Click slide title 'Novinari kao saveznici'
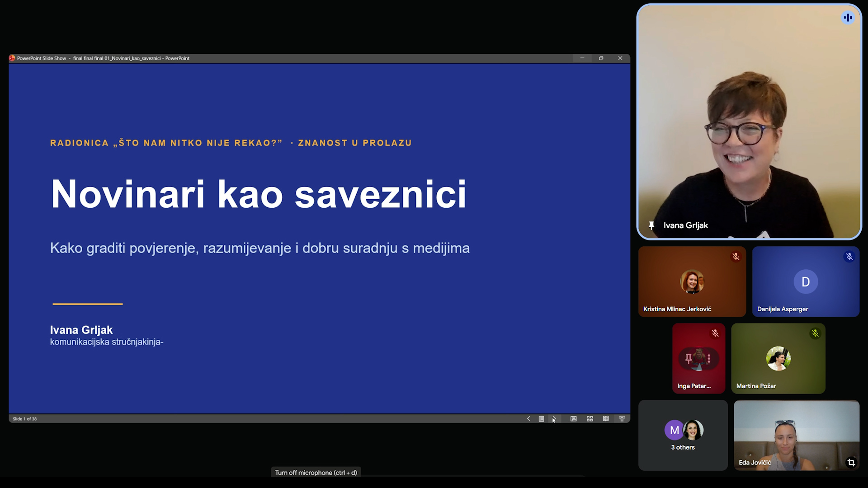This screenshot has width=868, height=488. tap(259, 194)
